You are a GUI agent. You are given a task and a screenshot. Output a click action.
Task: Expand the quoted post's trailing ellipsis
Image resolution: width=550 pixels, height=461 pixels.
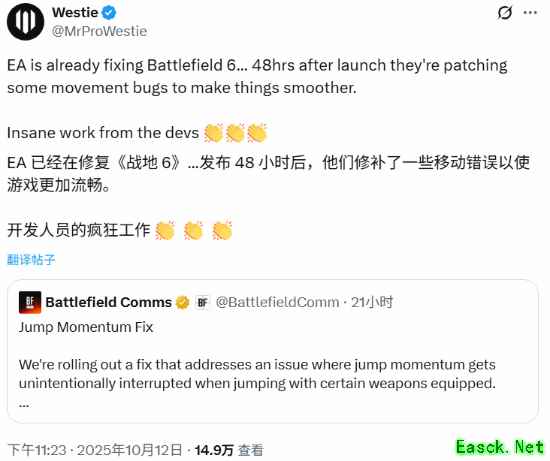coord(24,405)
